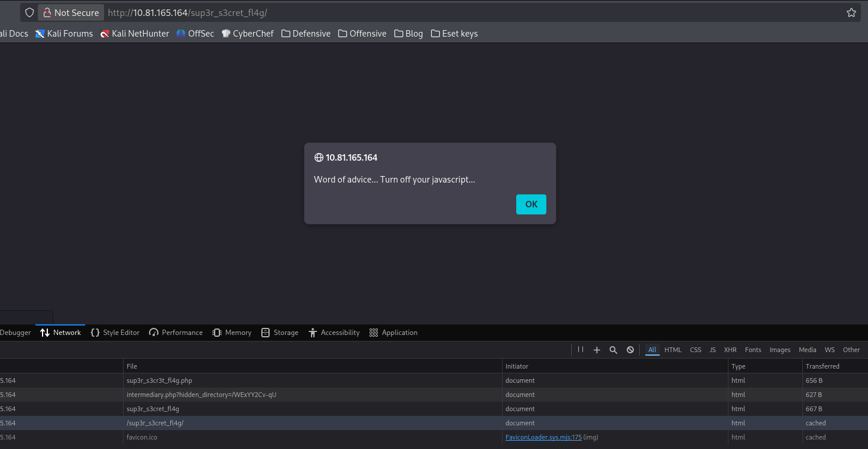868x449 pixels.
Task: Expand the Eset keys bookmarks folder
Action: point(454,34)
